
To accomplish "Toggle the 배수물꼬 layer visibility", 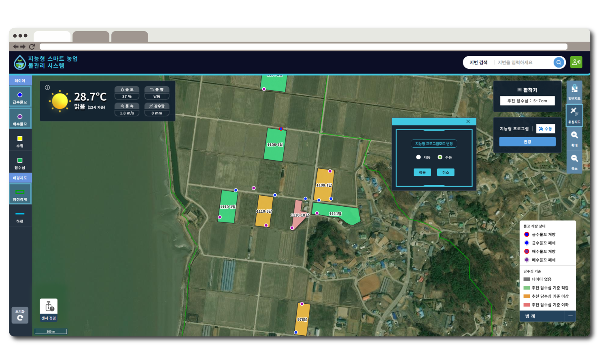I will pos(20,119).
